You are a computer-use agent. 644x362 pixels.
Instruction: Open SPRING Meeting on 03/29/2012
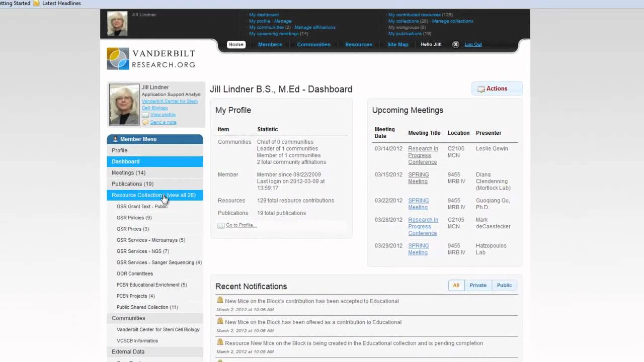pos(419,249)
